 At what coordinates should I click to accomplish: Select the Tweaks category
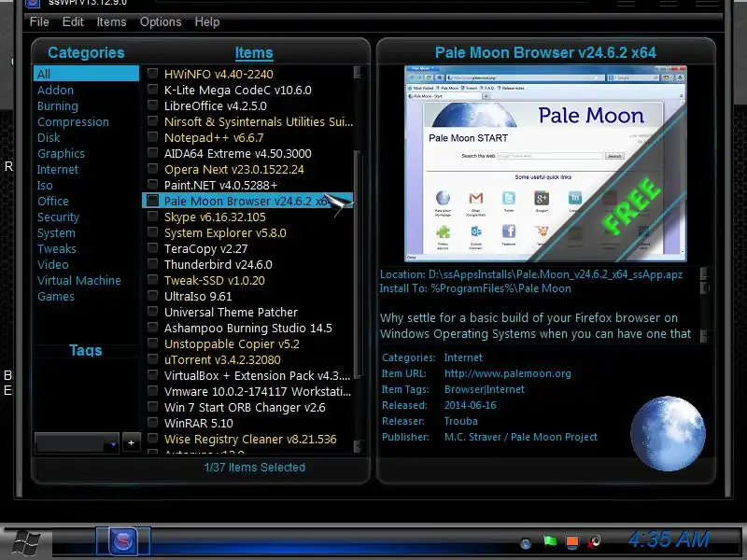[x=57, y=248]
